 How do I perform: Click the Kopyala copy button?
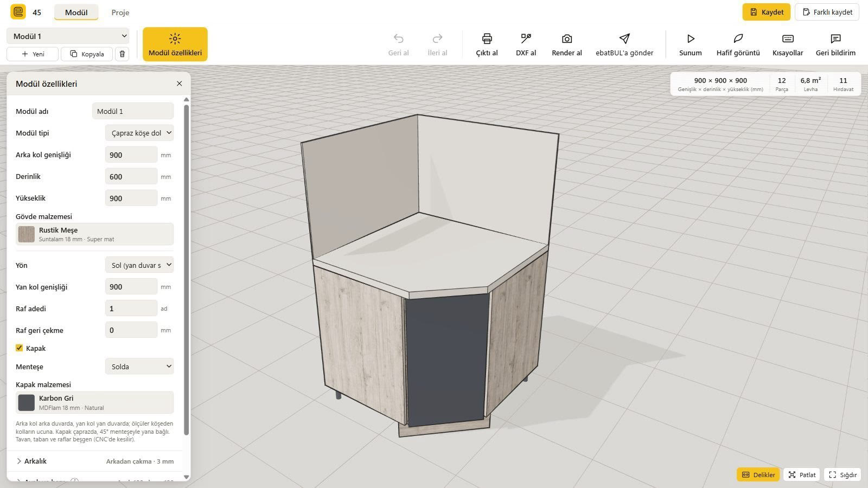(x=87, y=54)
